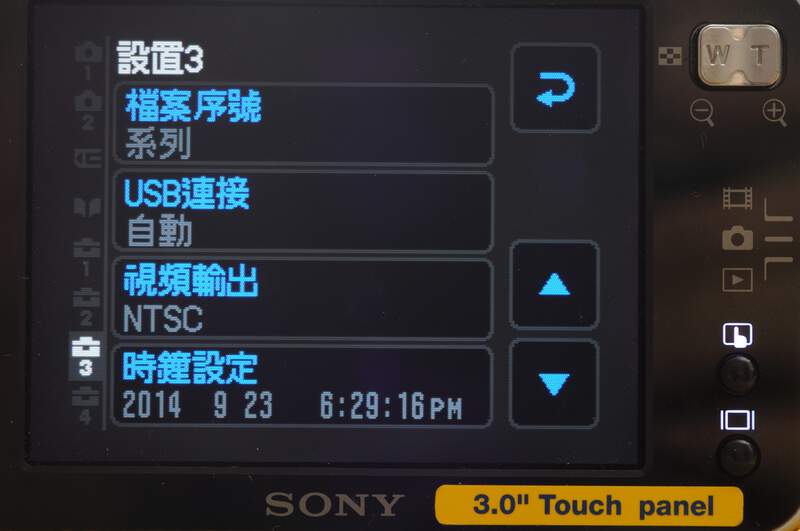Push the W side of zoom lever
The image size is (800, 531).
coord(718,54)
